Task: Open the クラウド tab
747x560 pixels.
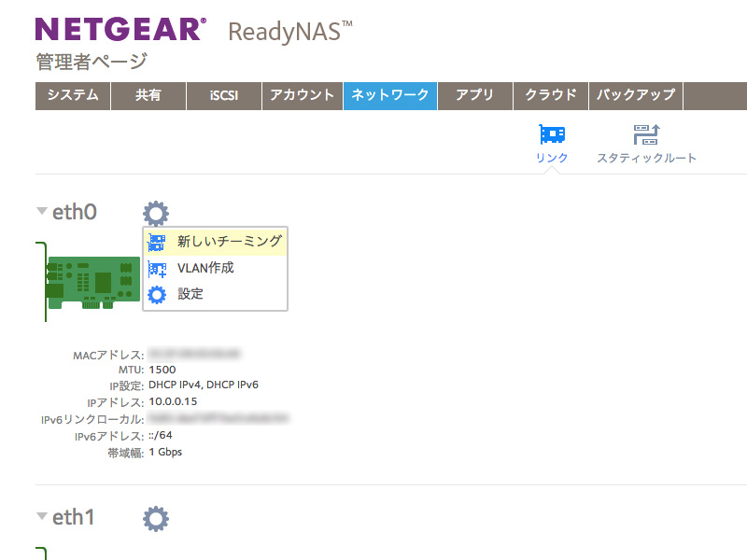Action: click(x=551, y=96)
